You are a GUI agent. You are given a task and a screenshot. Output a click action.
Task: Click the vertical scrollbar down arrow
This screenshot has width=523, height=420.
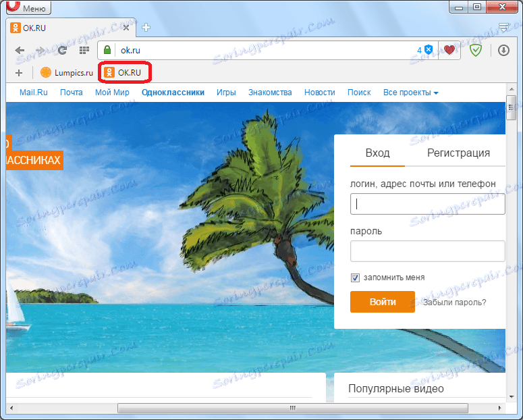(x=512, y=397)
